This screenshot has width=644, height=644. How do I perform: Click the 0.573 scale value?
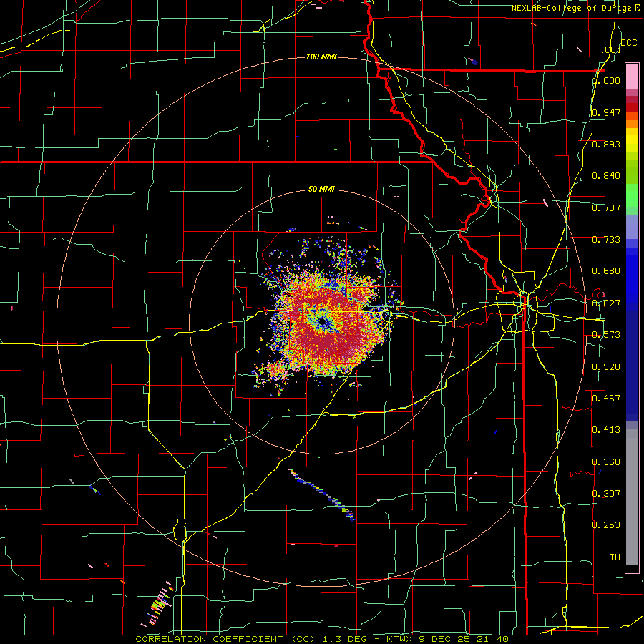pyautogui.click(x=606, y=335)
